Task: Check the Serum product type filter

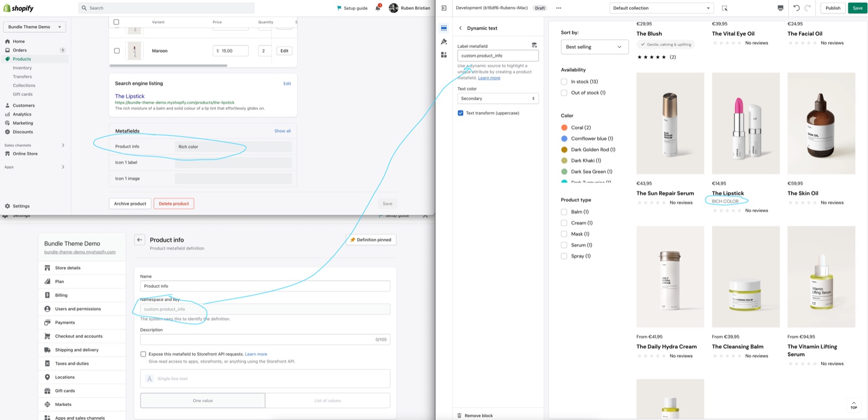Action: [564, 245]
